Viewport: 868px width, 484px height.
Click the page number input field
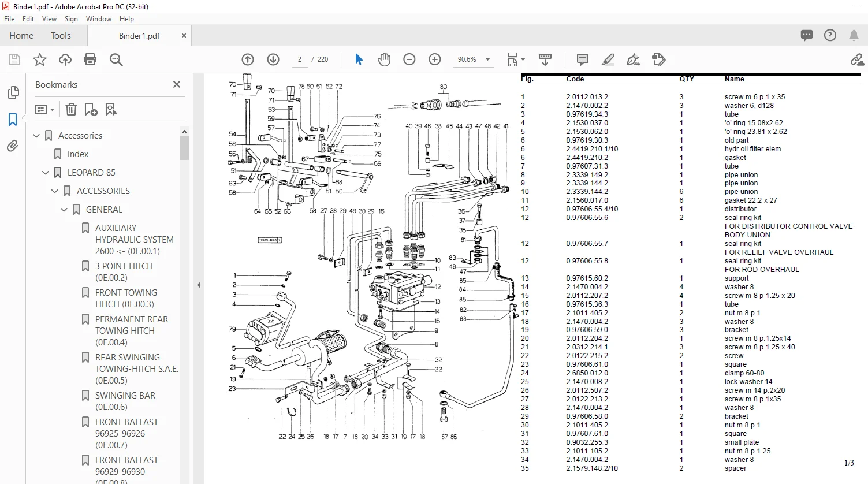click(300, 59)
